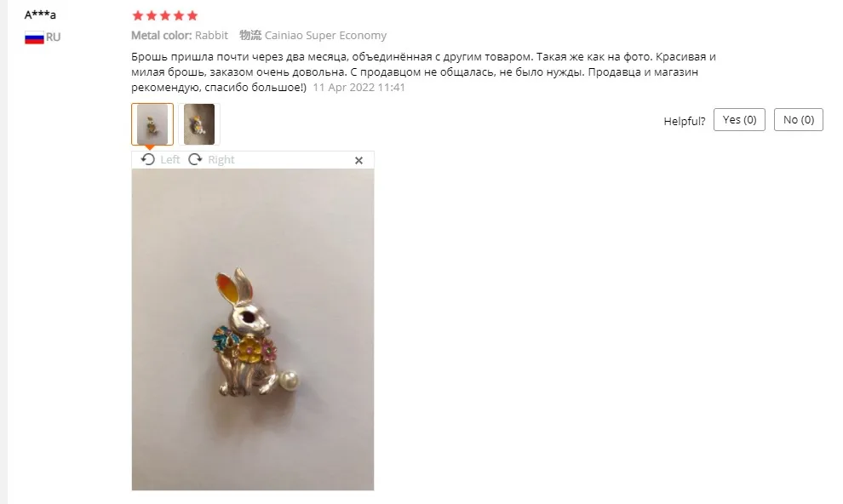Viewport: 843px width, 504px height.
Task: Click the RU country label
Action: 54,37
